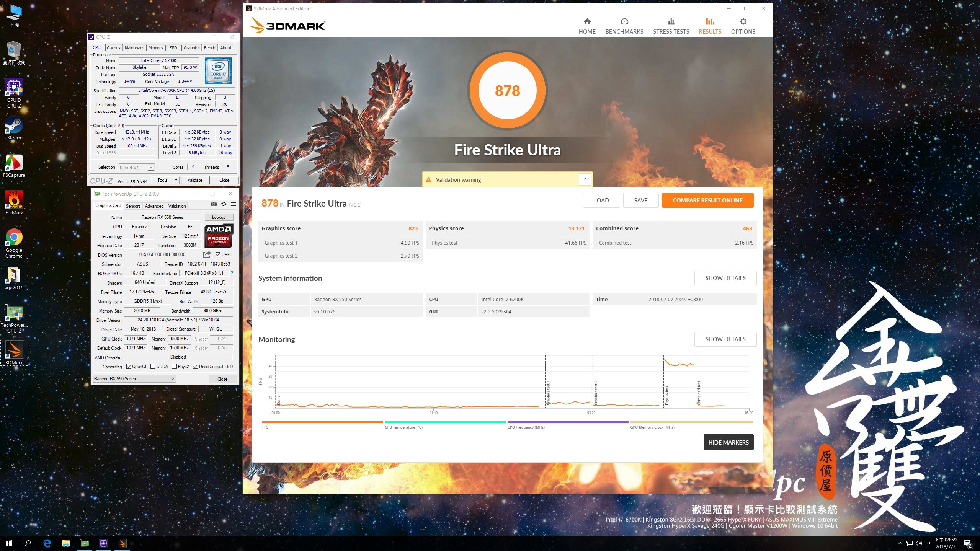Screen dimensions: 980x551
Task: Expand the Tools dropdown arrow in CPU-Z
Action: 176,180
